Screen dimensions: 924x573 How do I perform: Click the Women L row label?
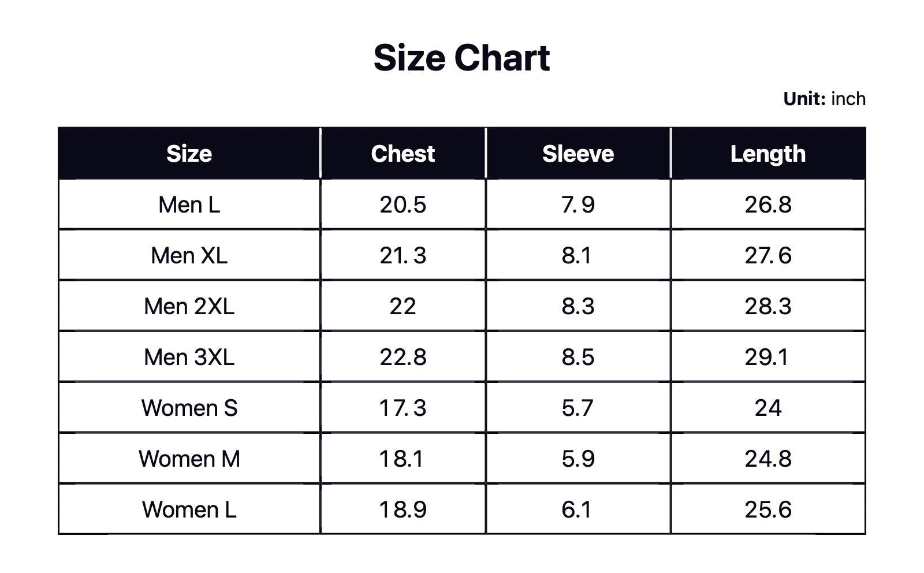tap(189, 509)
